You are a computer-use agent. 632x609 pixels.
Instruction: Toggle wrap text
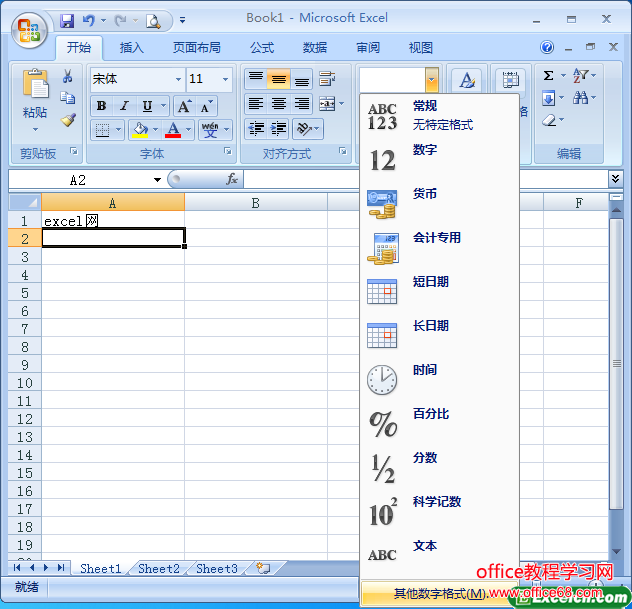326,79
